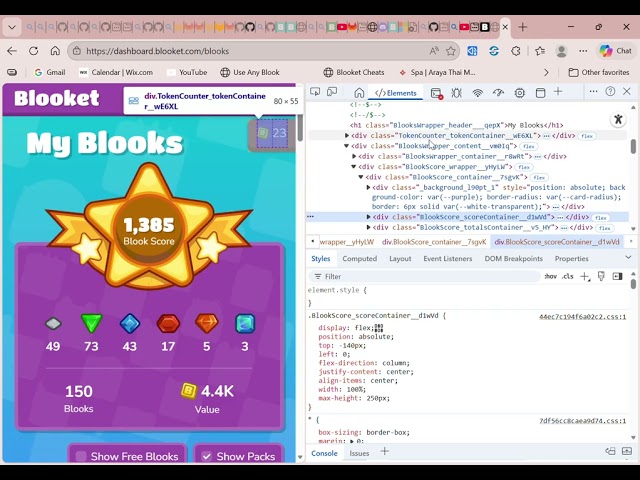Open browser settings and more menu

pyautogui.click(x=583, y=51)
